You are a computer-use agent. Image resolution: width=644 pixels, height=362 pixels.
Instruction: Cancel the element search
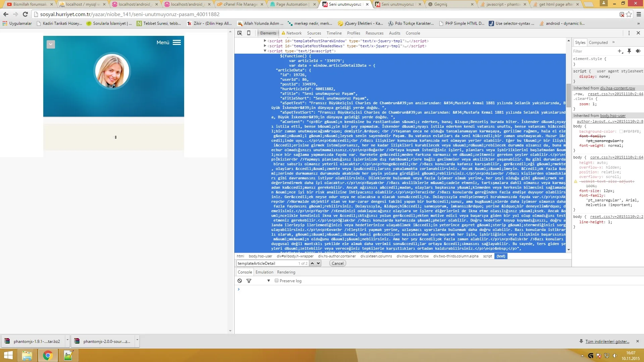[337, 263]
